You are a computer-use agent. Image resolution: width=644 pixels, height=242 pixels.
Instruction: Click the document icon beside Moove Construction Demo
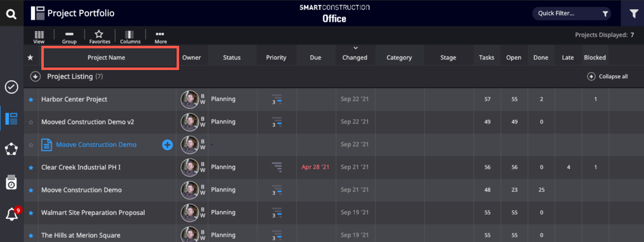click(x=46, y=145)
